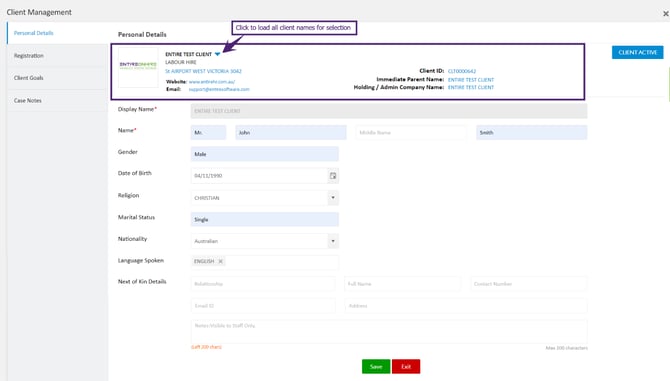Click the last name field showing Smith
Viewport: 670px width, 381px height.
click(x=532, y=132)
